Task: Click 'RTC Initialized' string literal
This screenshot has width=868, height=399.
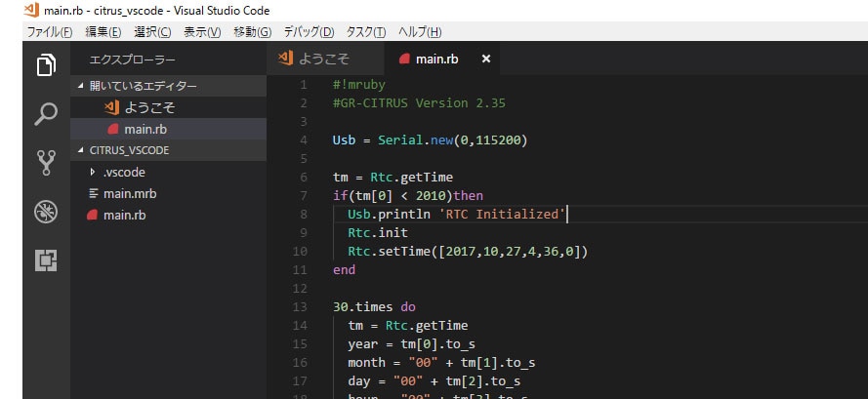Action: coord(502,215)
